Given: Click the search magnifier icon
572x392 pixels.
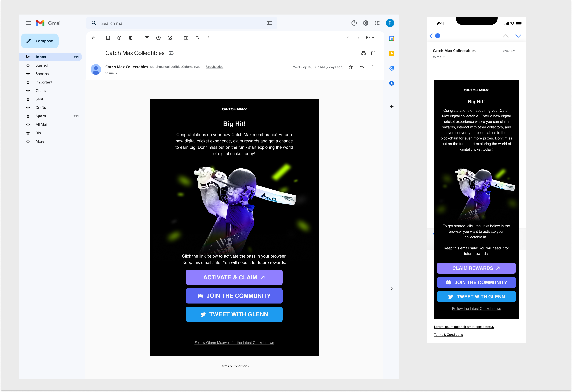Looking at the screenshot, I should (94, 23).
